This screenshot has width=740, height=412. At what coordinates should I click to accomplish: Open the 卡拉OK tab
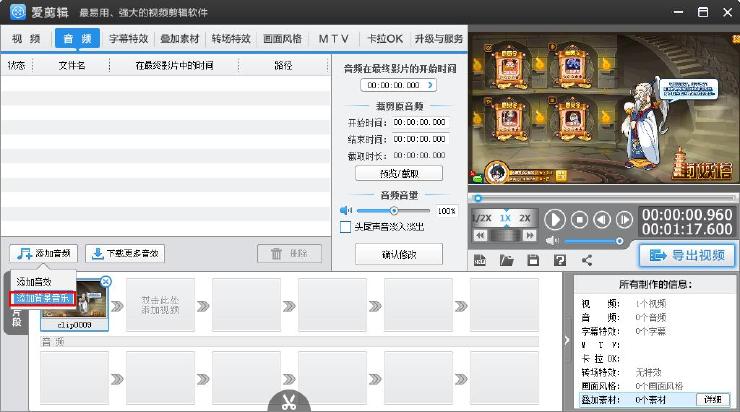(385, 39)
